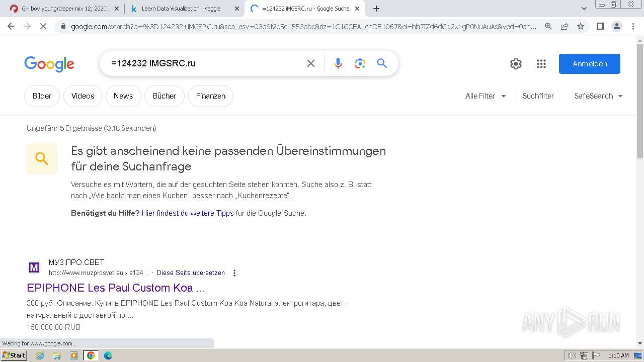Submit search with the magnifier icon
Image resolution: width=644 pixels, height=362 pixels.
[x=382, y=63]
